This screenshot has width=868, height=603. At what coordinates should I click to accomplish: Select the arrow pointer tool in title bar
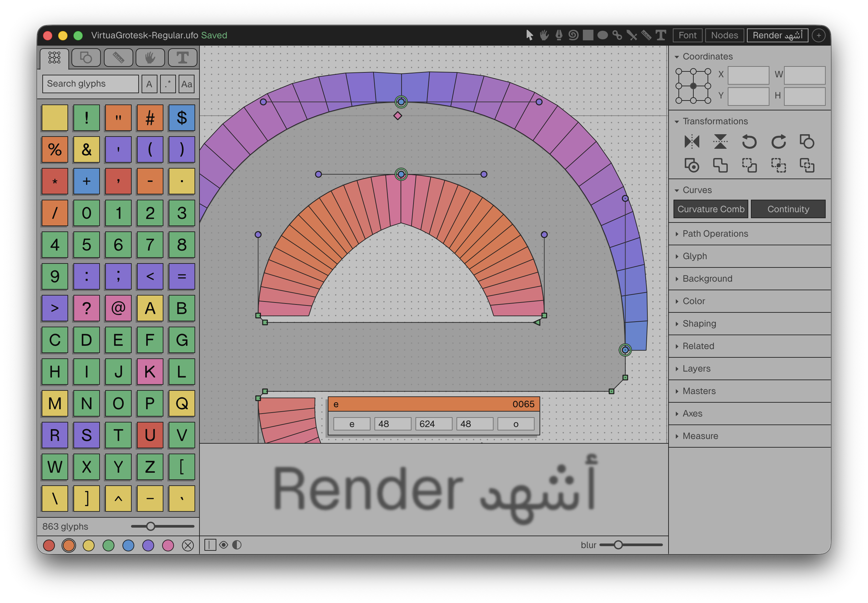pyautogui.click(x=530, y=35)
